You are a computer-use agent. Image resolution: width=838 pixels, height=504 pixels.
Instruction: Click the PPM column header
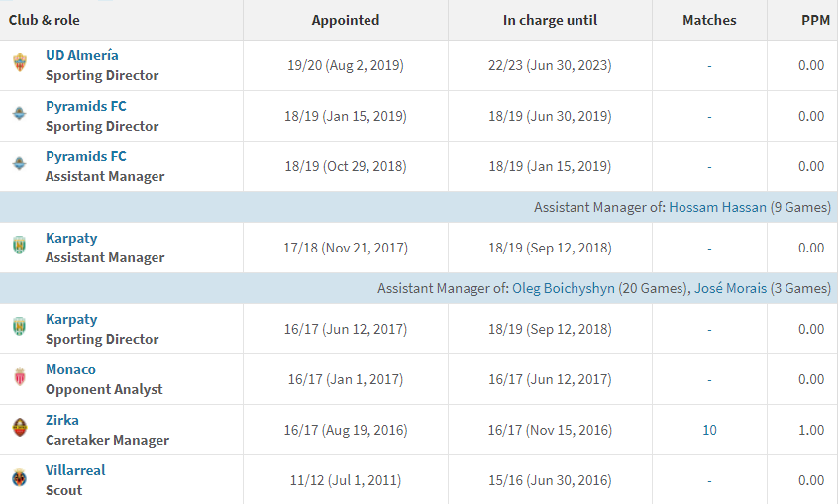[815, 20]
